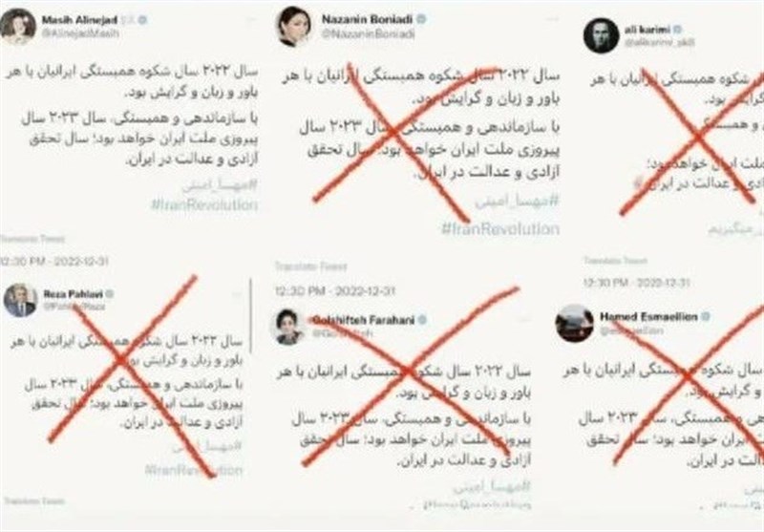
Task: Open Hamed Esmaeilion's profile avatar
Action: (x=575, y=324)
